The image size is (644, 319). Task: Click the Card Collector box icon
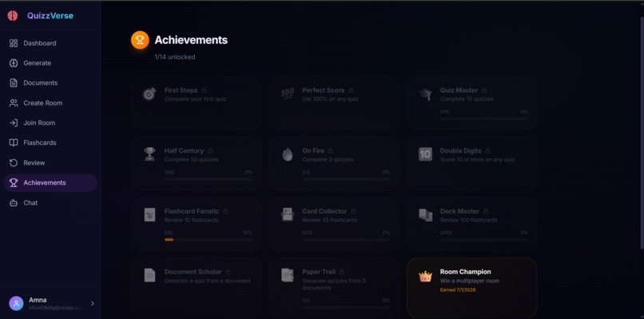pyautogui.click(x=288, y=214)
